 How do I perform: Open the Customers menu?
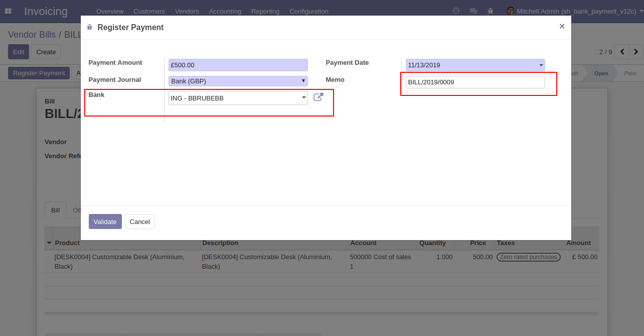click(x=149, y=11)
